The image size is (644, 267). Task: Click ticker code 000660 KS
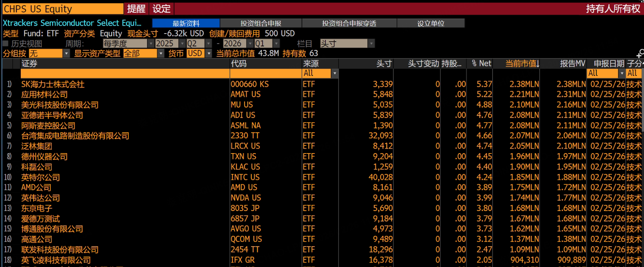coord(249,84)
